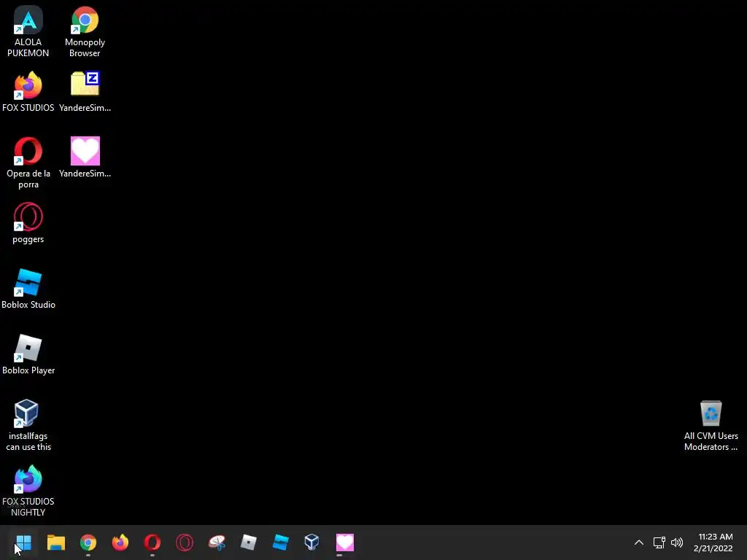
Task: Open the volume speaker tray icon
Action: pos(676,542)
